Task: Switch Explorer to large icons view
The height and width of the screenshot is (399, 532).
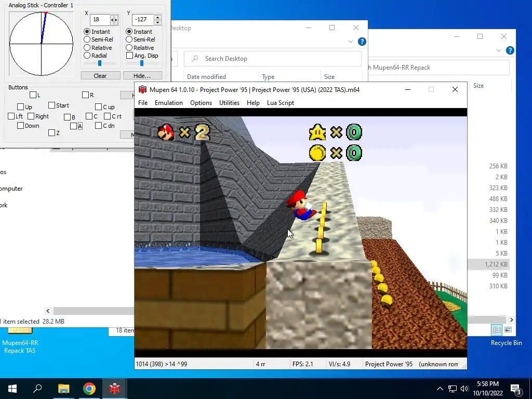Action: click(508, 330)
